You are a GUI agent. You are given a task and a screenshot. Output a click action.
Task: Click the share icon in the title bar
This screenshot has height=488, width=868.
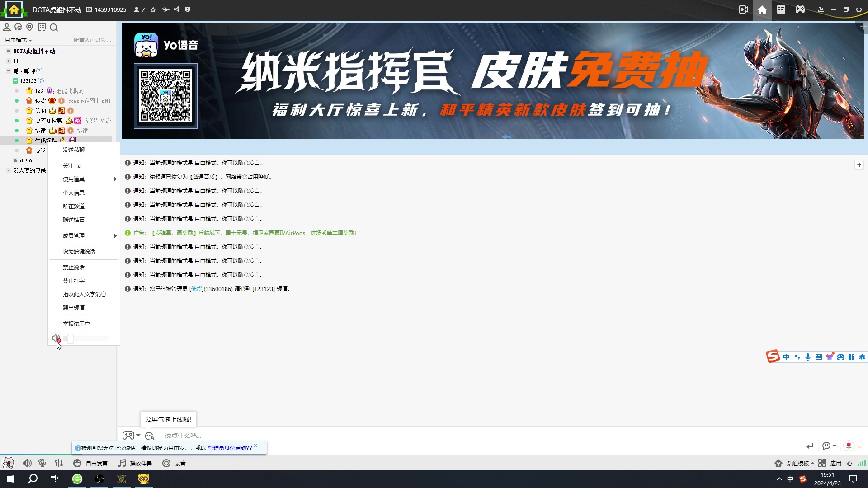point(177,9)
